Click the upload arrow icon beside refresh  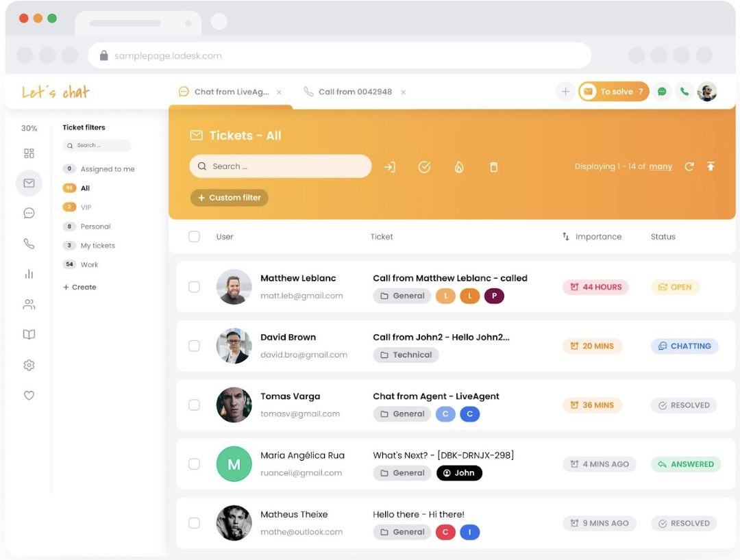coord(711,166)
